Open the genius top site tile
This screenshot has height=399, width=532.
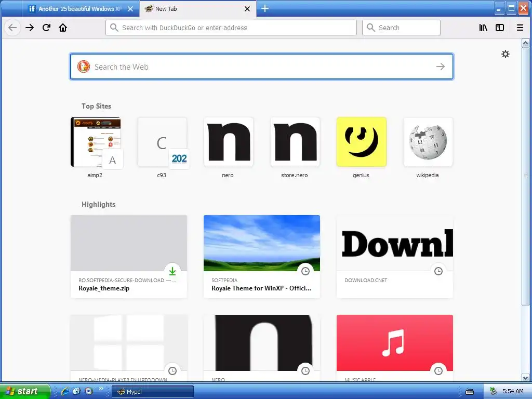pyautogui.click(x=362, y=148)
